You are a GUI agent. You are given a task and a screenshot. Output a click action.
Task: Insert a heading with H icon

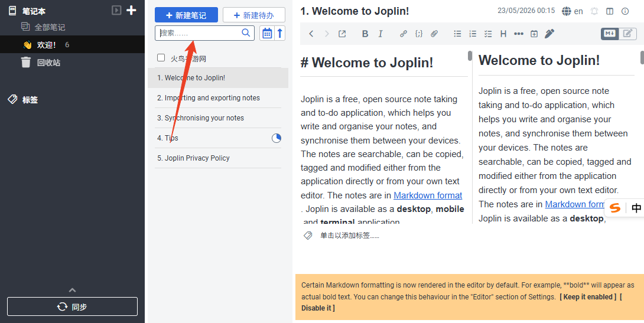coord(503,34)
